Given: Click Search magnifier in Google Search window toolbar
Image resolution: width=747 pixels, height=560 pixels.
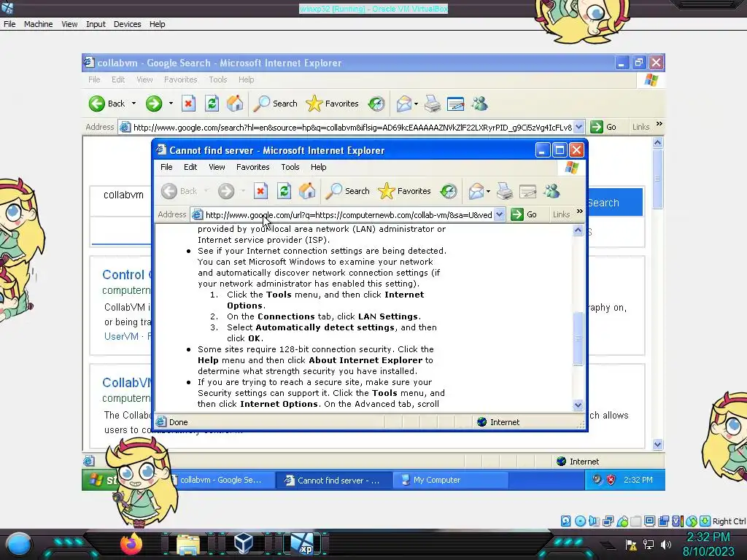Looking at the screenshot, I should point(276,104).
